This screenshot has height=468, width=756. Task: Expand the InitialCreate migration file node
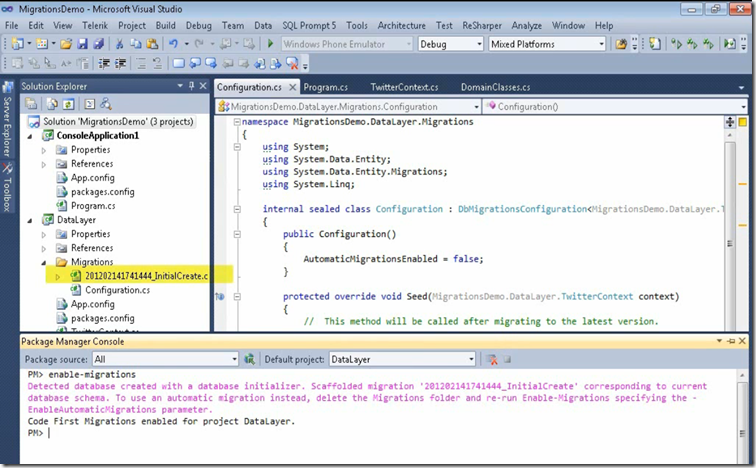click(x=57, y=277)
